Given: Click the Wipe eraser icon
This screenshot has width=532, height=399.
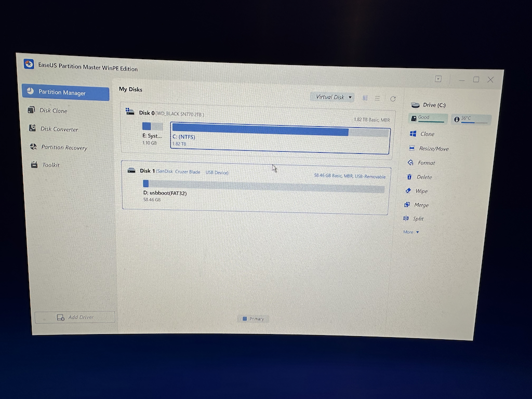Looking at the screenshot, I should (408, 191).
